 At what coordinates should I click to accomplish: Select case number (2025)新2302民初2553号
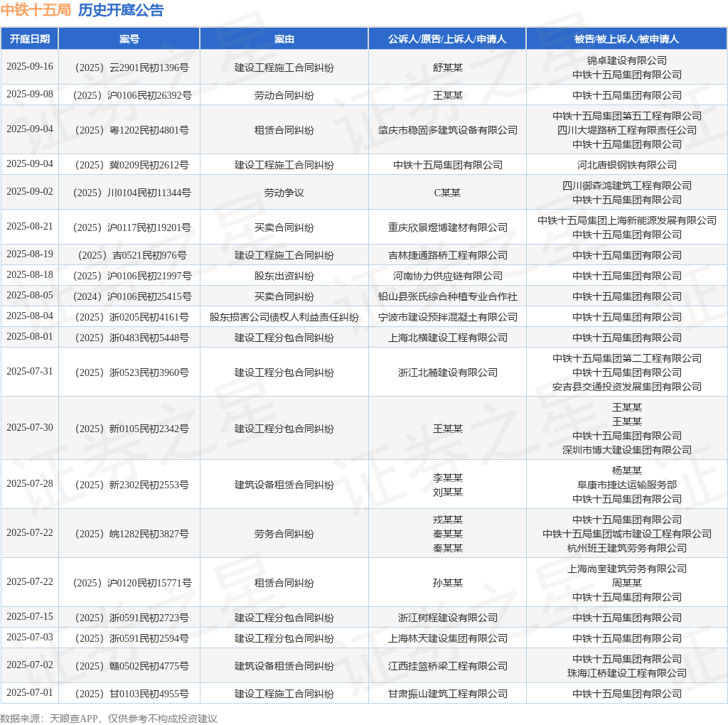pos(132,485)
